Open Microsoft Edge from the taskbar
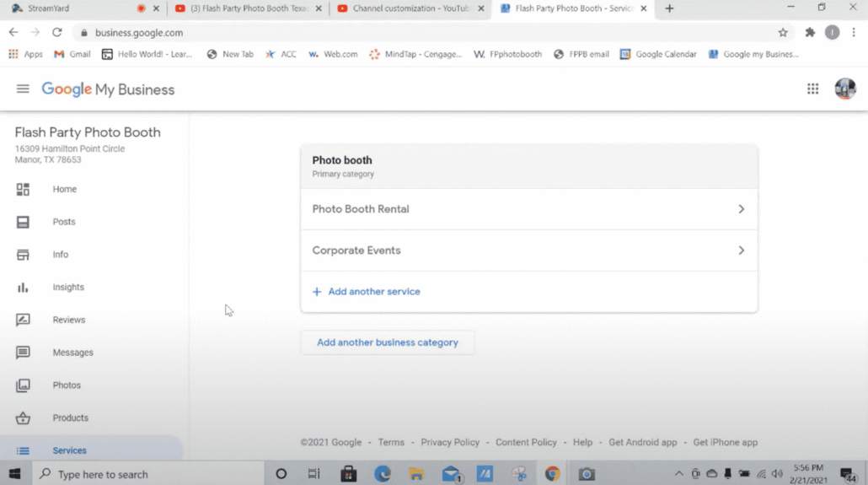This screenshot has height=485, width=868. 382,474
